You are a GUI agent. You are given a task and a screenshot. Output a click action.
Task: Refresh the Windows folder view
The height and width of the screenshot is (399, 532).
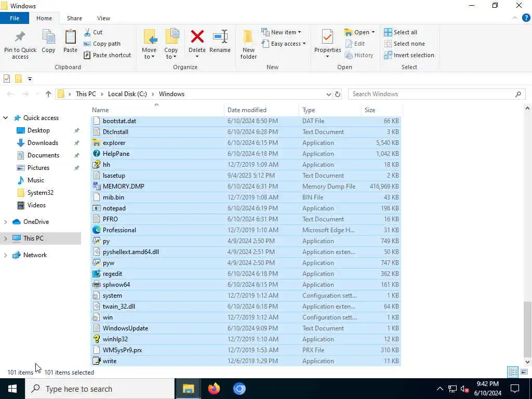[x=338, y=94]
